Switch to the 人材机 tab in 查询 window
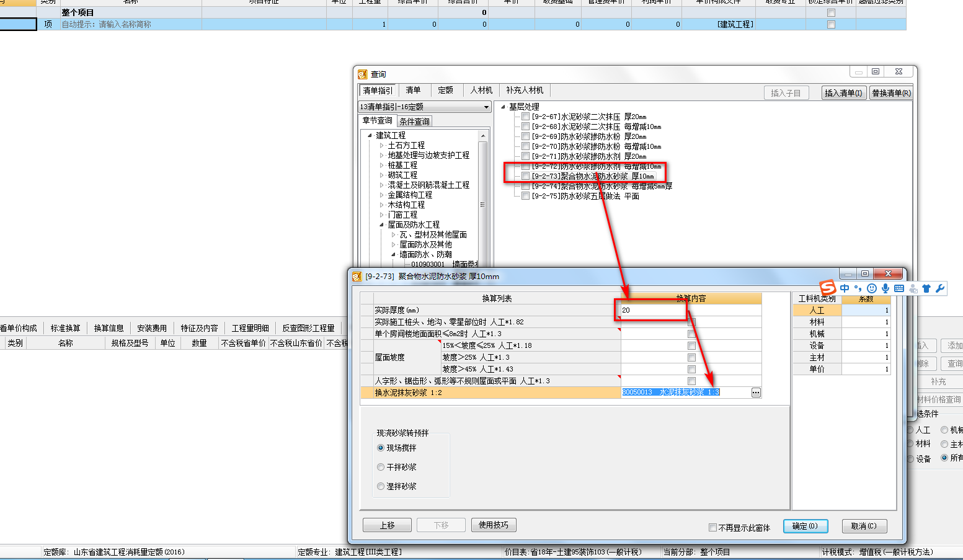The height and width of the screenshot is (560, 963). [481, 90]
